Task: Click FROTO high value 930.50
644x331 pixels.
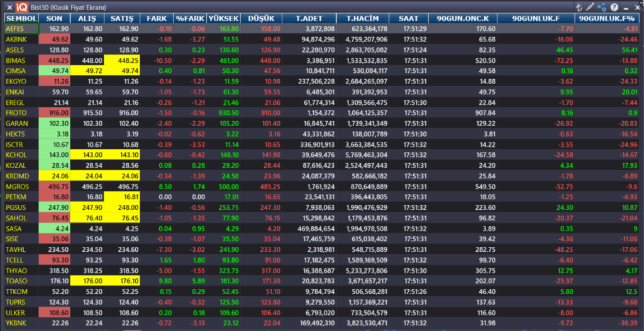Action: [228, 113]
